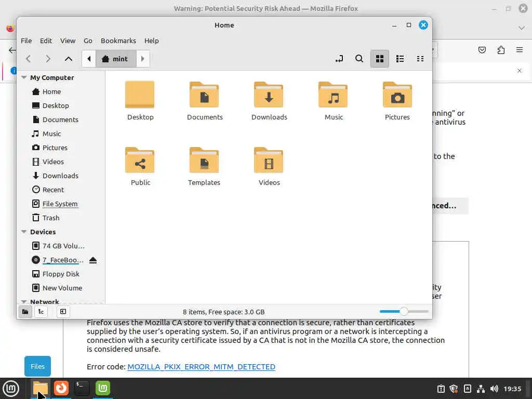The height and width of the screenshot is (399, 532).
Task: Hide the sidebar with toggle button
Action: (63, 312)
